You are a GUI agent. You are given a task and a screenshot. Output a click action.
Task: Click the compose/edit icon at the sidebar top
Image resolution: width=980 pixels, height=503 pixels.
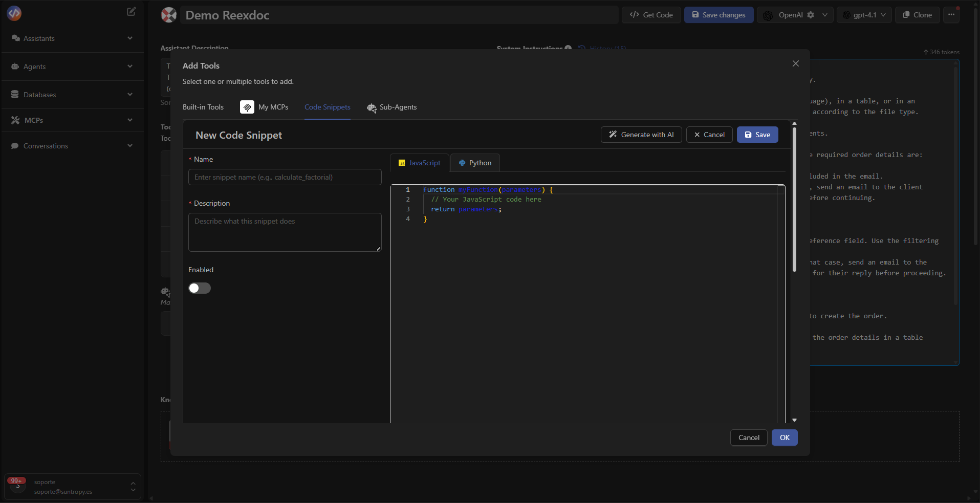(x=131, y=11)
